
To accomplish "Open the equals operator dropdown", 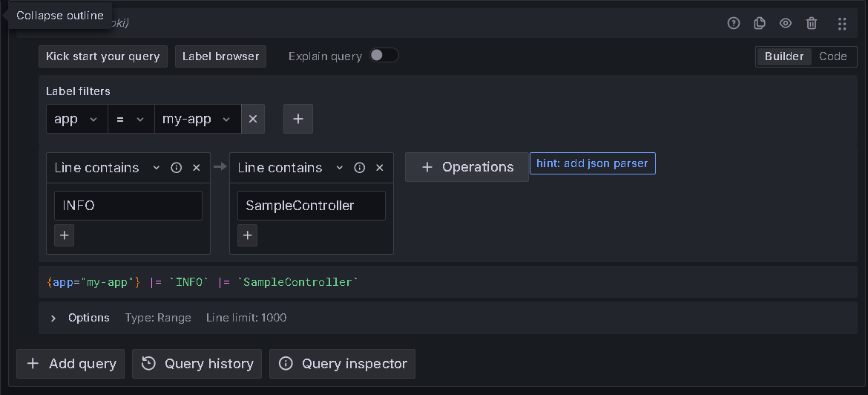I will (131, 119).
